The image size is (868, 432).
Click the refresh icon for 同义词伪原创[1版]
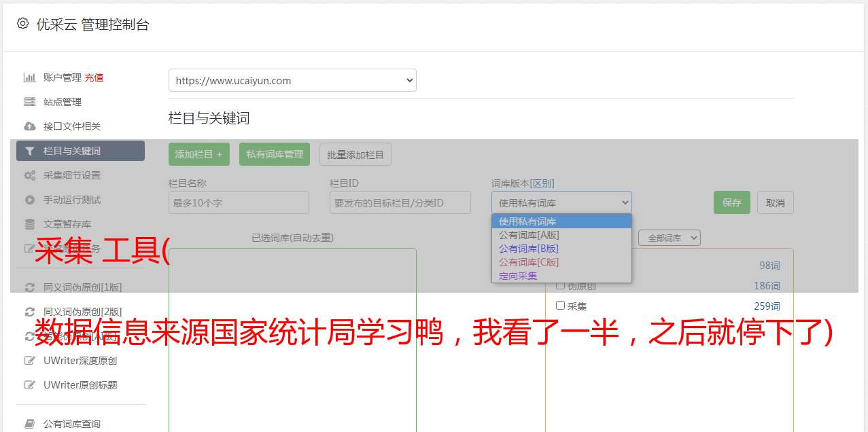click(x=29, y=287)
